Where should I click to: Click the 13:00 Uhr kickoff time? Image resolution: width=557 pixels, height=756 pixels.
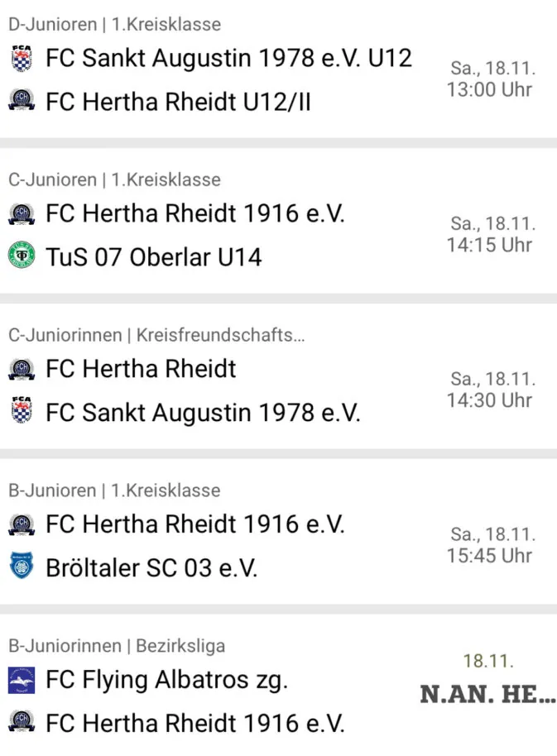(489, 89)
